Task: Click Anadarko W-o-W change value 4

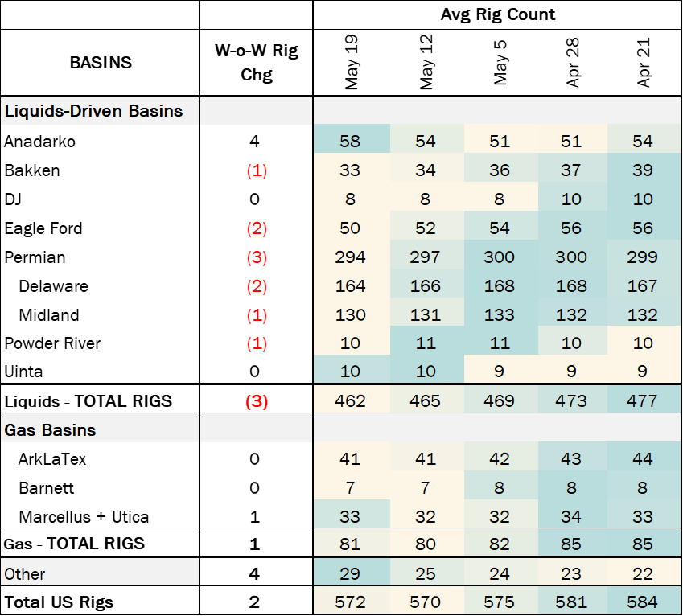Action: 255,141
